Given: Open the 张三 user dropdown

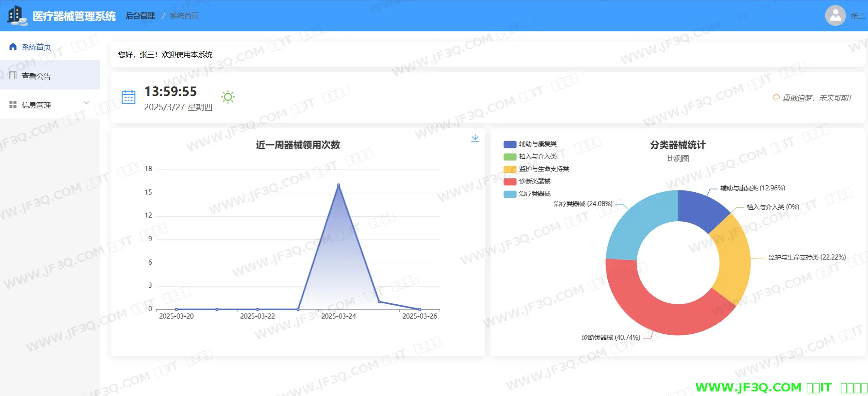Looking at the screenshot, I should (857, 16).
